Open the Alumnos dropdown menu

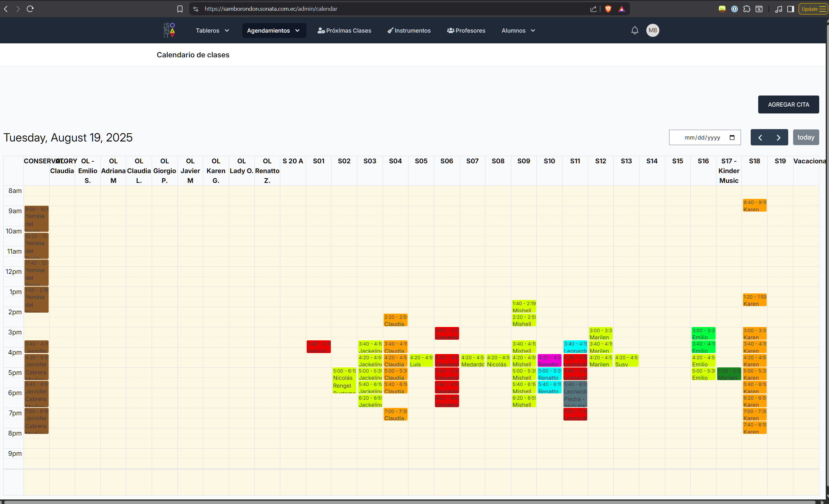point(518,30)
